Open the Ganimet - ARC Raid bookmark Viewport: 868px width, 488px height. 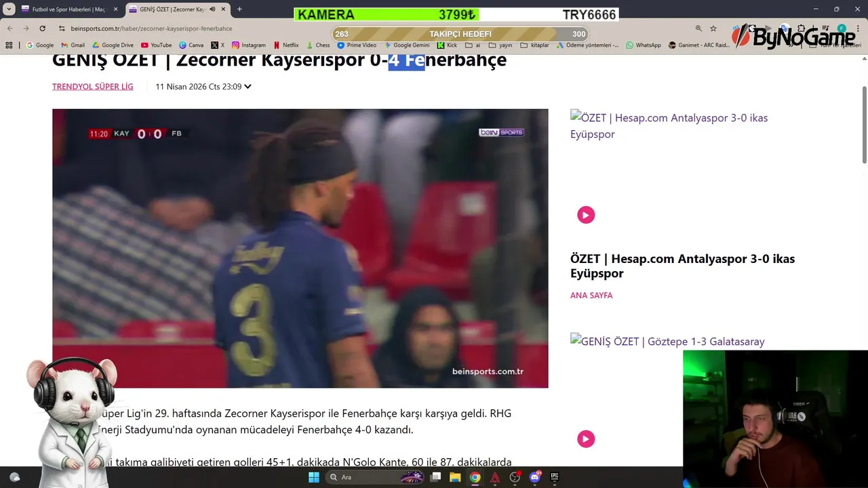[x=699, y=45]
